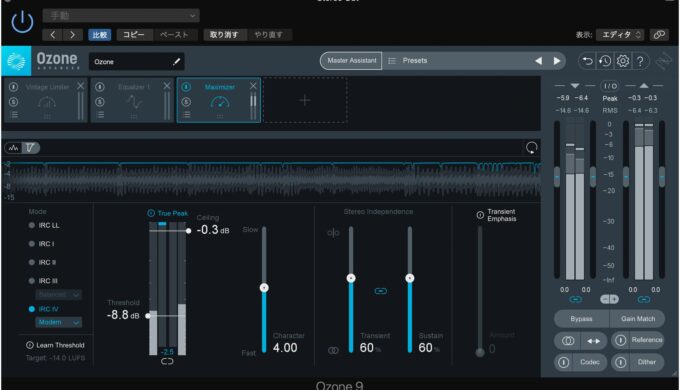Click the Bypass button
Image resolution: width=680 pixels, height=390 pixels.
click(x=581, y=319)
